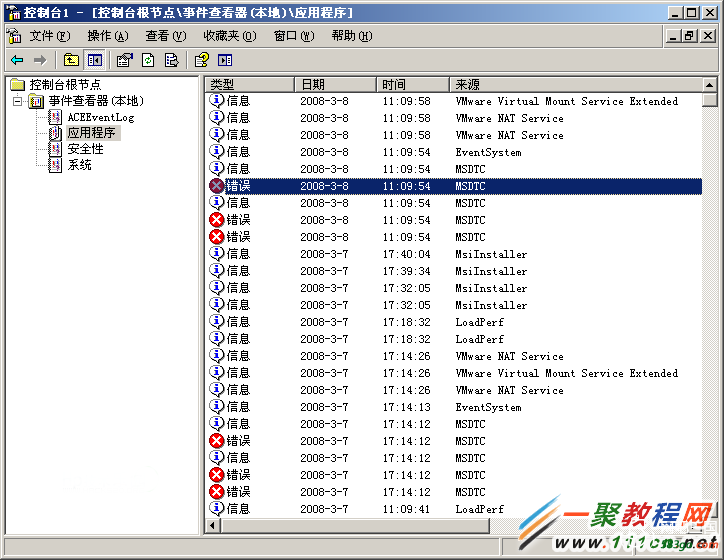Sort by the 时间 column header

(413, 84)
